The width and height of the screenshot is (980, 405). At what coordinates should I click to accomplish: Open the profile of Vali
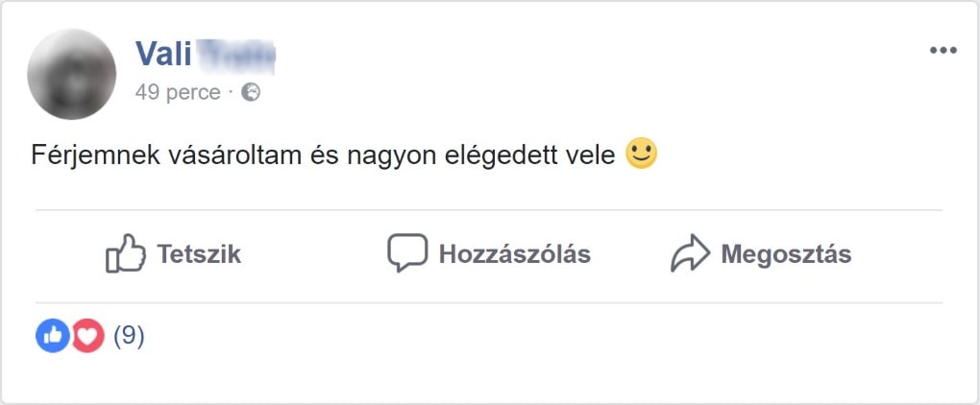tap(164, 54)
